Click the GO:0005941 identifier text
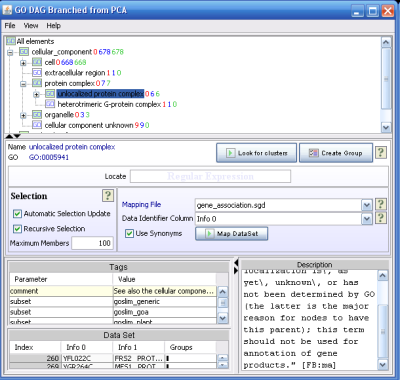Image resolution: width=400 pixels, height=380 pixels. point(49,157)
